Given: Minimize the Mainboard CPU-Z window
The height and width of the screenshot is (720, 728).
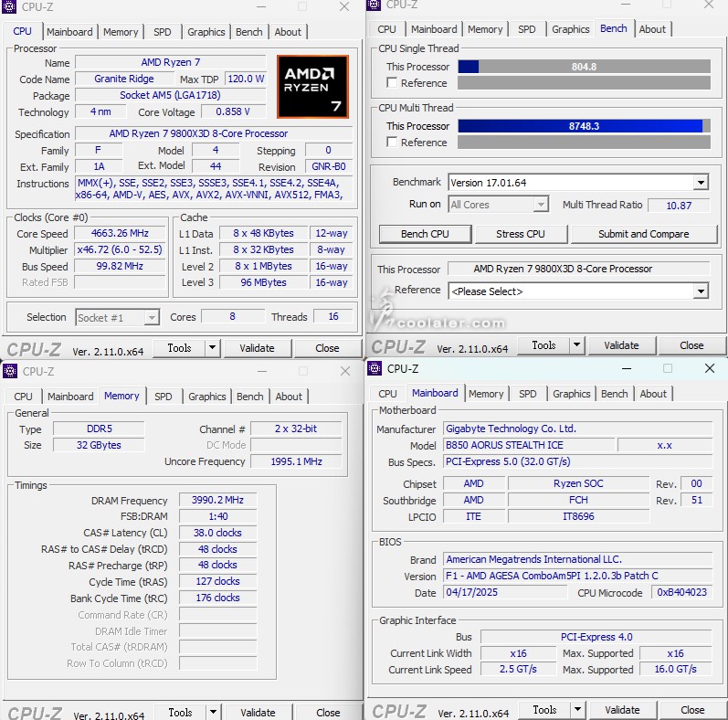Looking at the screenshot, I should pos(627,368).
